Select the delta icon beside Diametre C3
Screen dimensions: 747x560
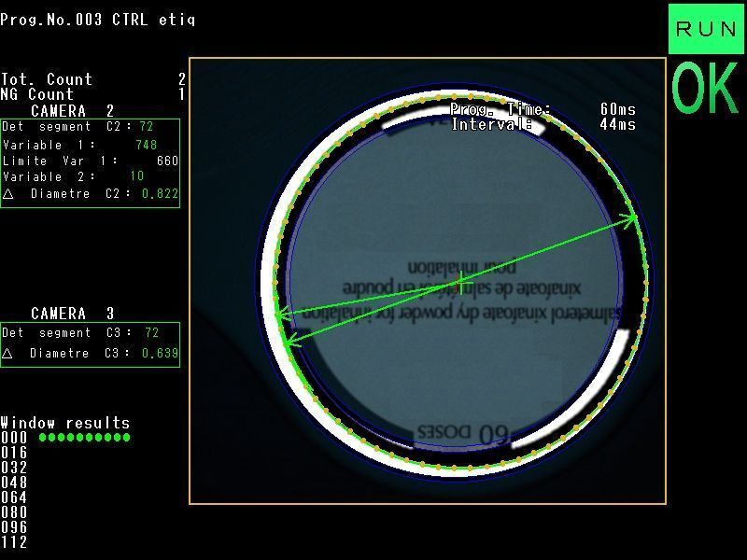[x=7, y=354]
